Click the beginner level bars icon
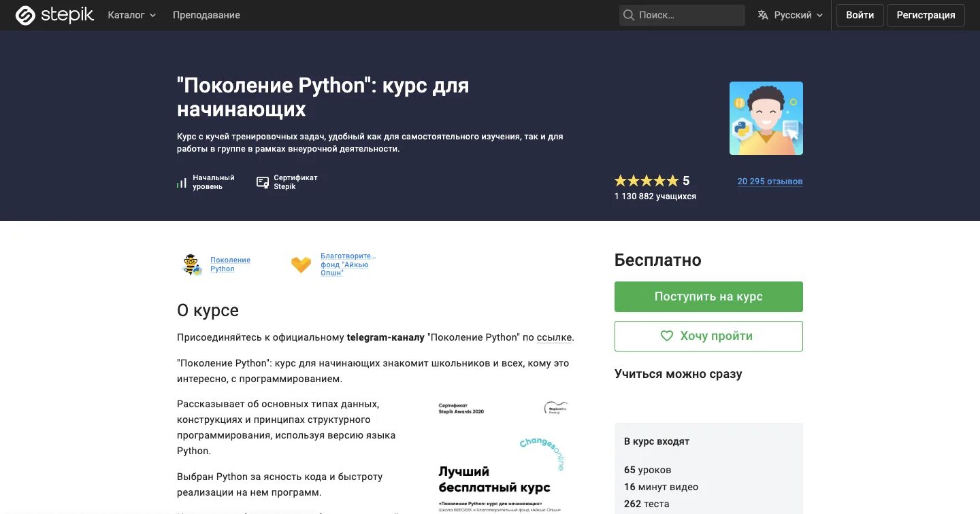Screen dimensions: 980x514 pos(182,183)
